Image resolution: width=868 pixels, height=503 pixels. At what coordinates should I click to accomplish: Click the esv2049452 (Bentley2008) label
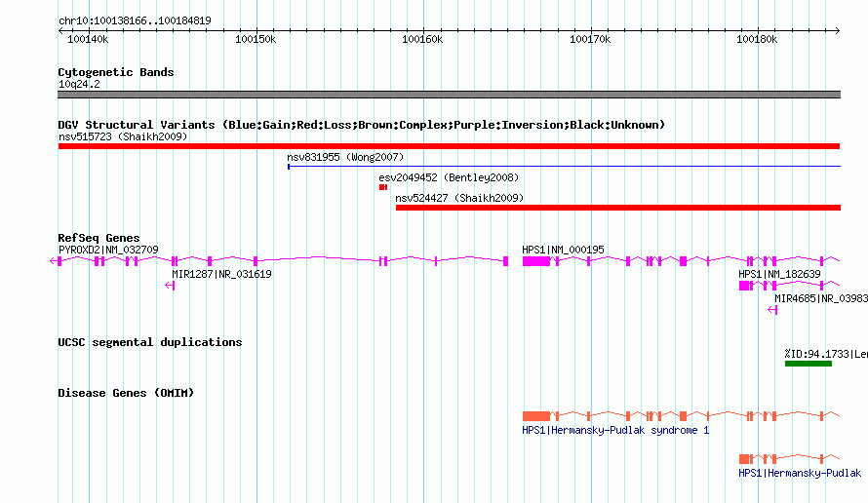pyautogui.click(x=449, y=177)
